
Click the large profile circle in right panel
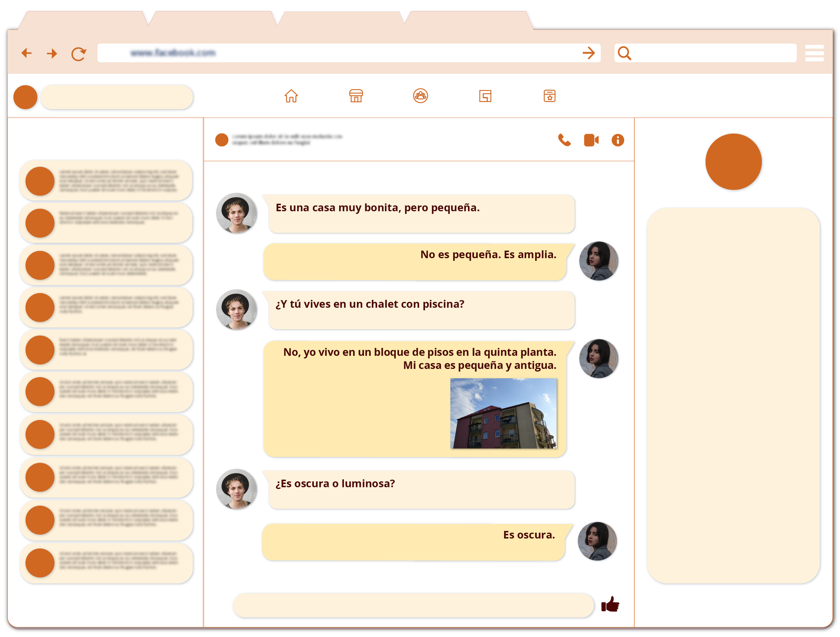point(733,162)
